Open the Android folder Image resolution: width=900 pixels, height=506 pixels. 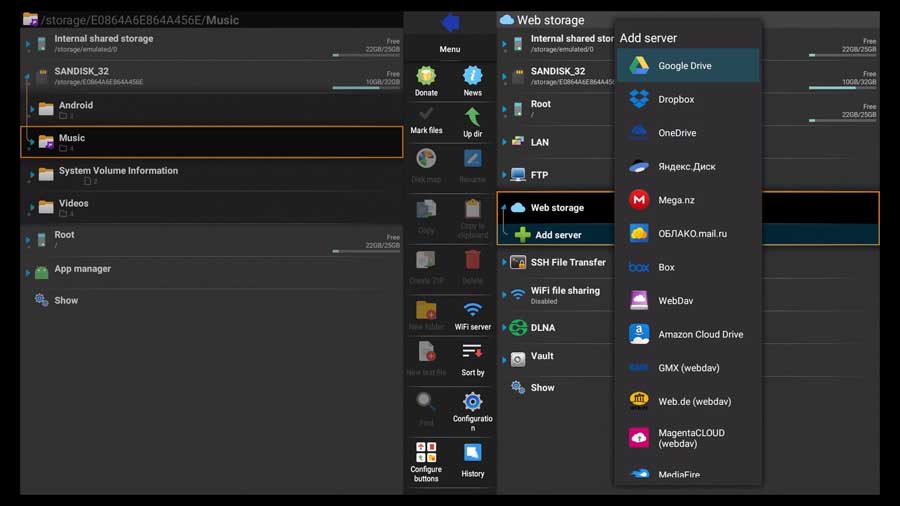pos(212,109)
